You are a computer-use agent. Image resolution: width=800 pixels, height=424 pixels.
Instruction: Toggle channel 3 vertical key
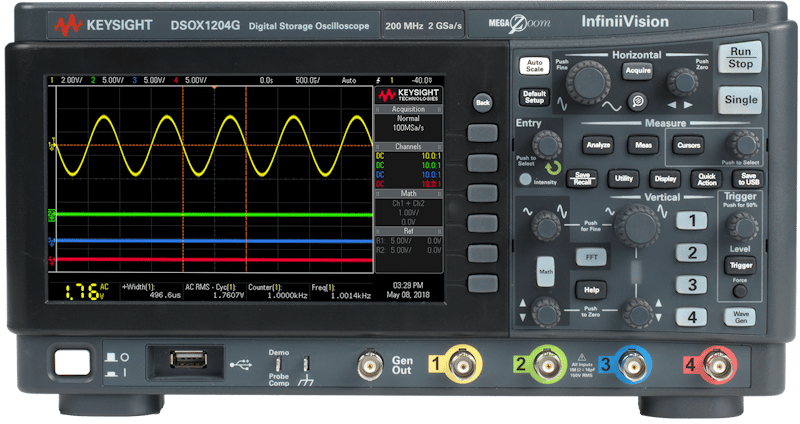point(692,285)
